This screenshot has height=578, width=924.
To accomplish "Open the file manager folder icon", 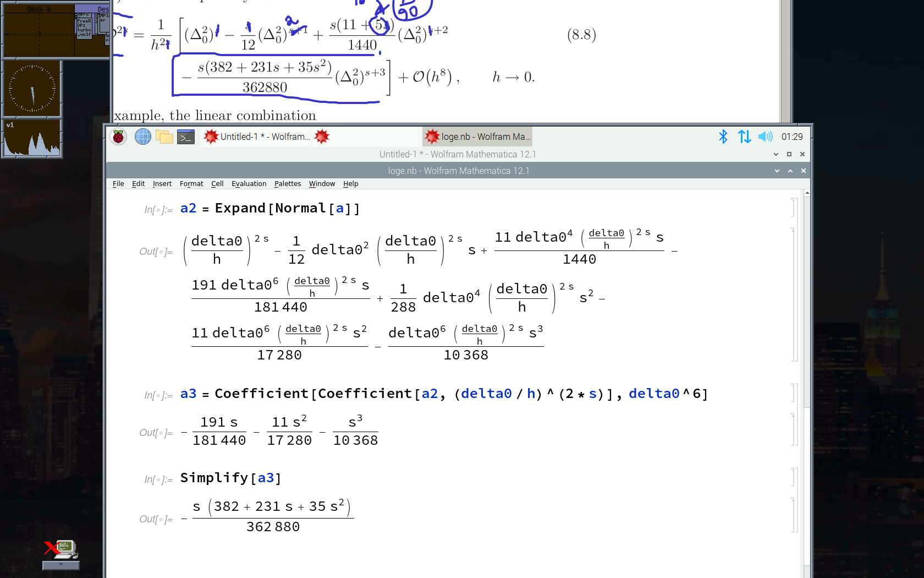I will 164,137.
